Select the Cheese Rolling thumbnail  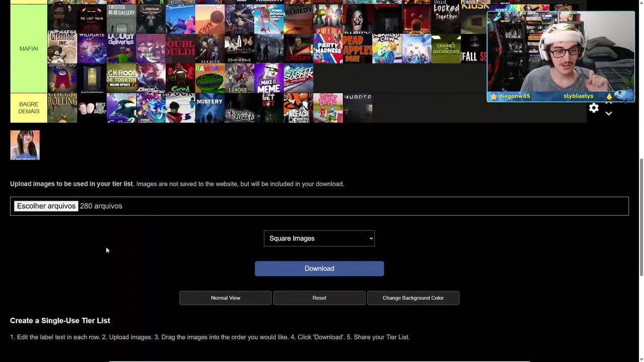tap(62, 108)
